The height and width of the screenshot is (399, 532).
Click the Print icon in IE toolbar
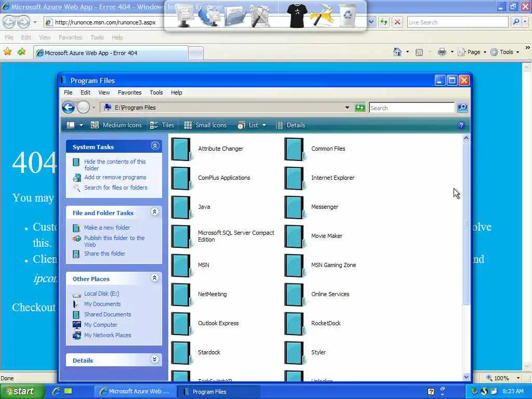442,52
